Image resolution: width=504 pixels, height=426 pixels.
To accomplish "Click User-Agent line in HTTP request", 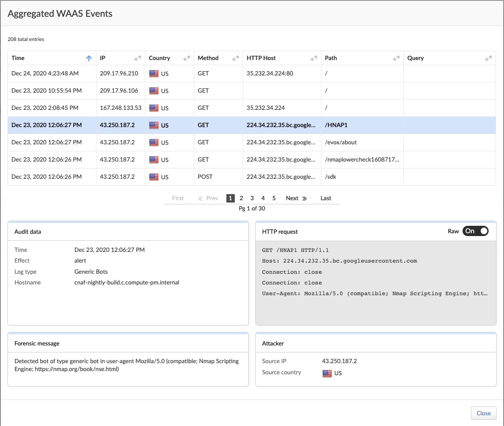I will (x=375, y=293).
